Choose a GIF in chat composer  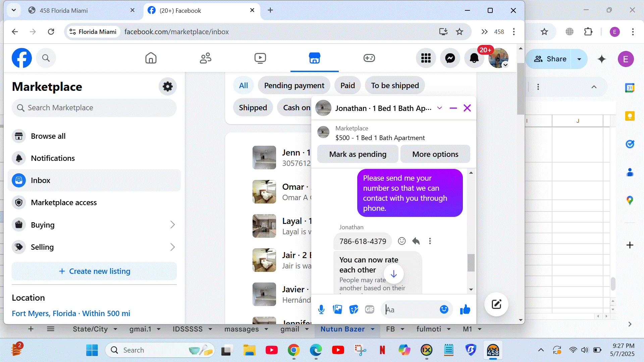[369, 309]
